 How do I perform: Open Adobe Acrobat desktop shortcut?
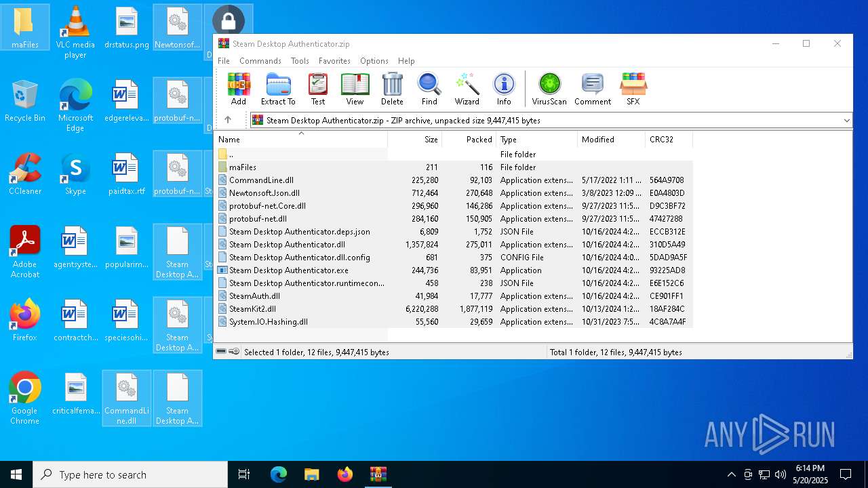(x=25, y=253)
